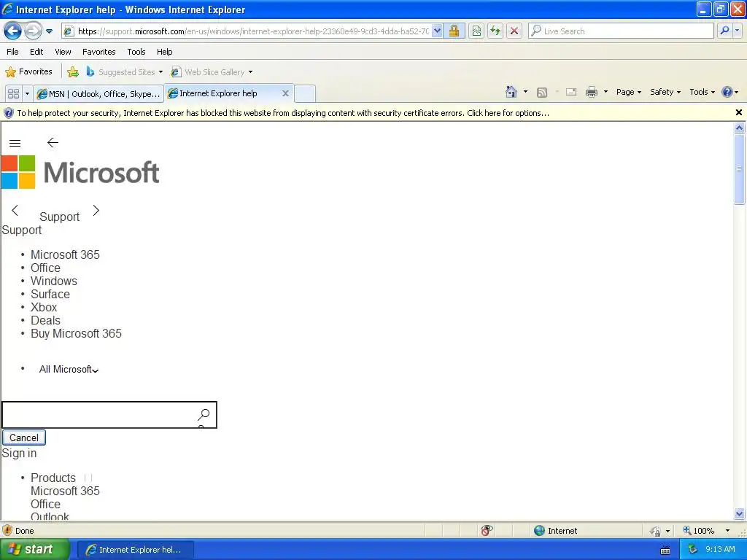This screenshot has width=747, height=560.
Task: Click the Sign in link
Action: [19, 454]
